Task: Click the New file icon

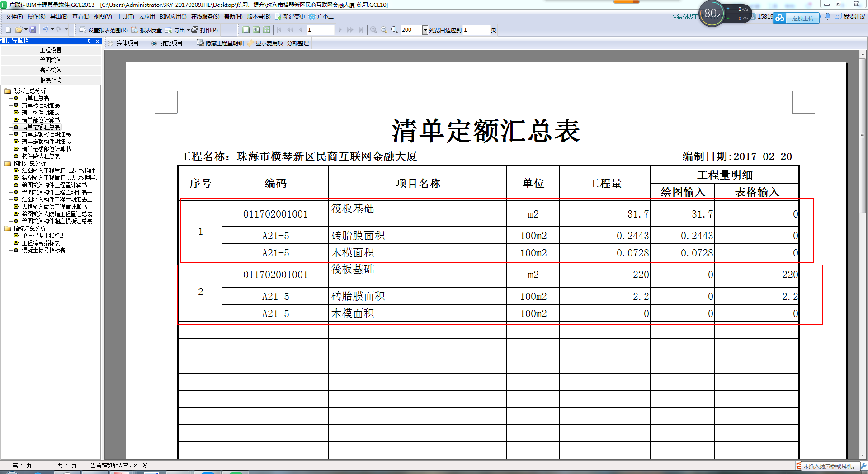Action: click(x=8, y=30)
